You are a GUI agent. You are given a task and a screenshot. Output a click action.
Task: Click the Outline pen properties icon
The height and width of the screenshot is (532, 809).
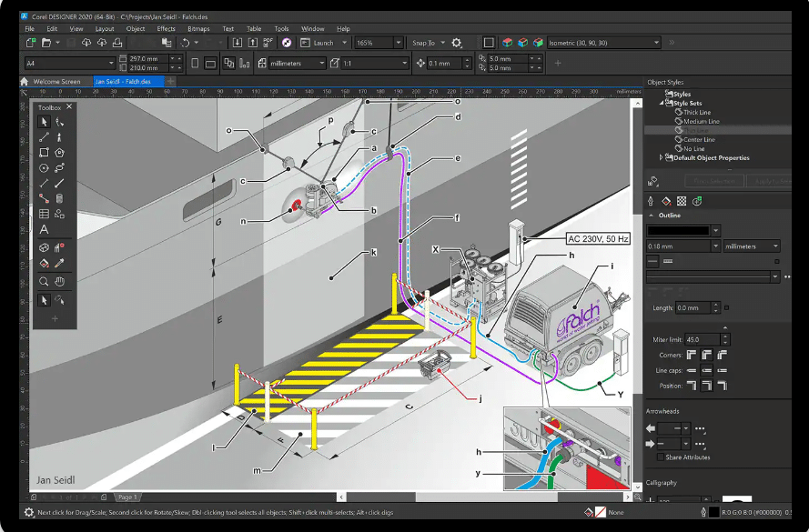651,201
